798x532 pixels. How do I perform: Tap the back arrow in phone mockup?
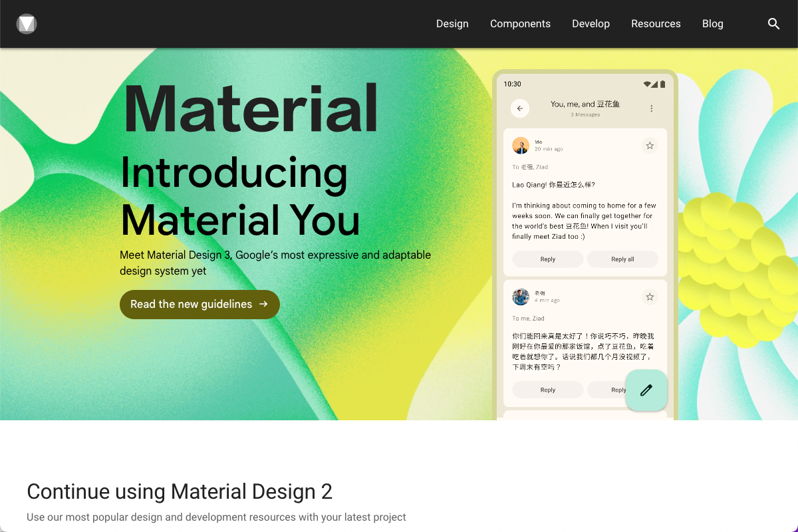pos(520,108)
